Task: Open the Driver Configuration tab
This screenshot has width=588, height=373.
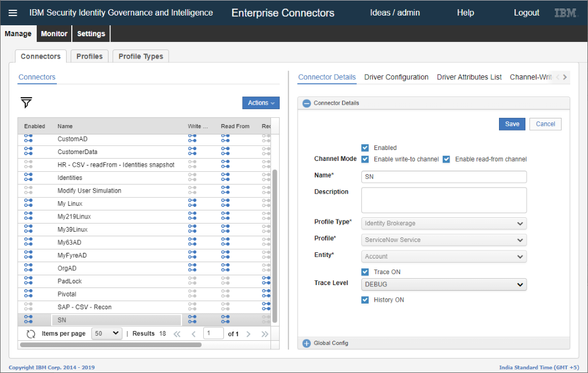Action: (396, 77)
